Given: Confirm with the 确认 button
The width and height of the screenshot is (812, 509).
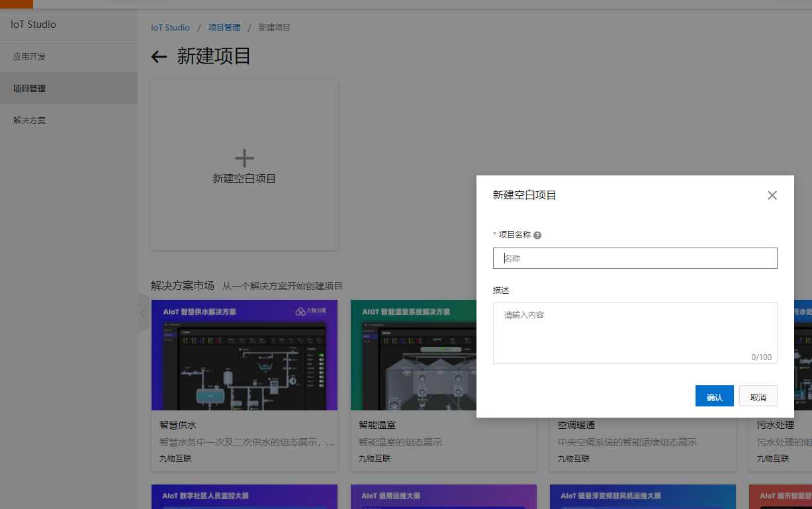Looking at the screenshot, I should [714, 396].
